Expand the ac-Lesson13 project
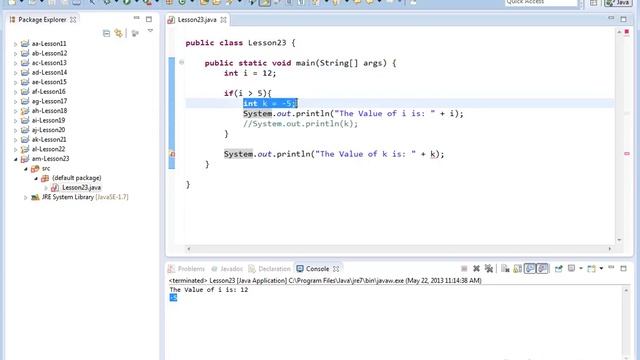Viewport: 640px width, 360px height. coord(16,63)
